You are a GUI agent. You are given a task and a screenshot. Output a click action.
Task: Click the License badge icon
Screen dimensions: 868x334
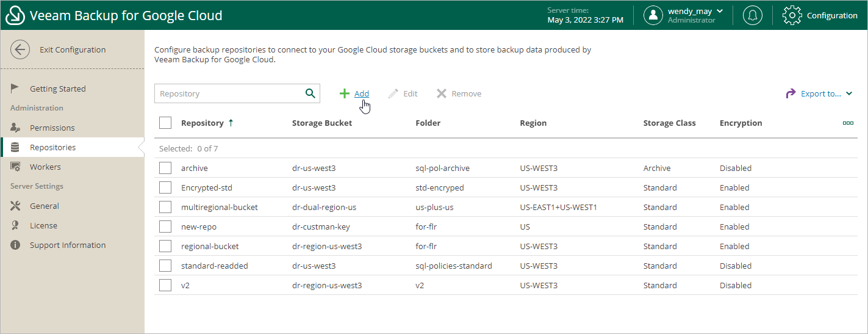click(15, 225)
